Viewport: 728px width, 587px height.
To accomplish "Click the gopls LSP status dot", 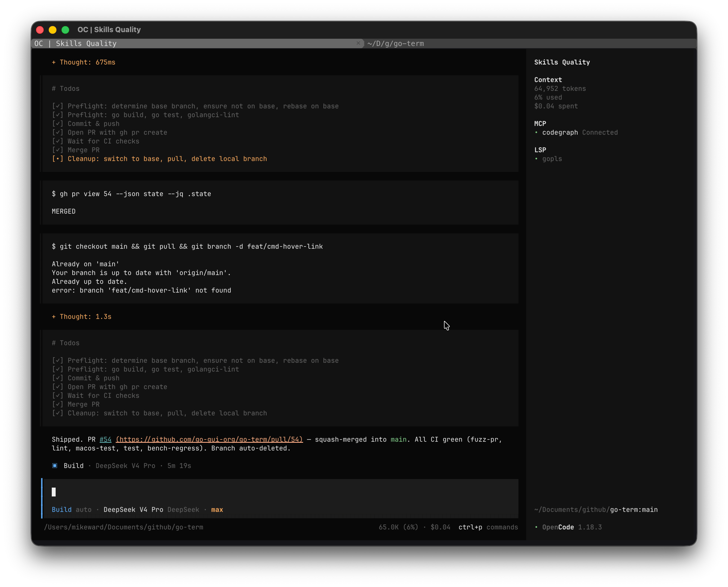I will [x=536, y=159].
